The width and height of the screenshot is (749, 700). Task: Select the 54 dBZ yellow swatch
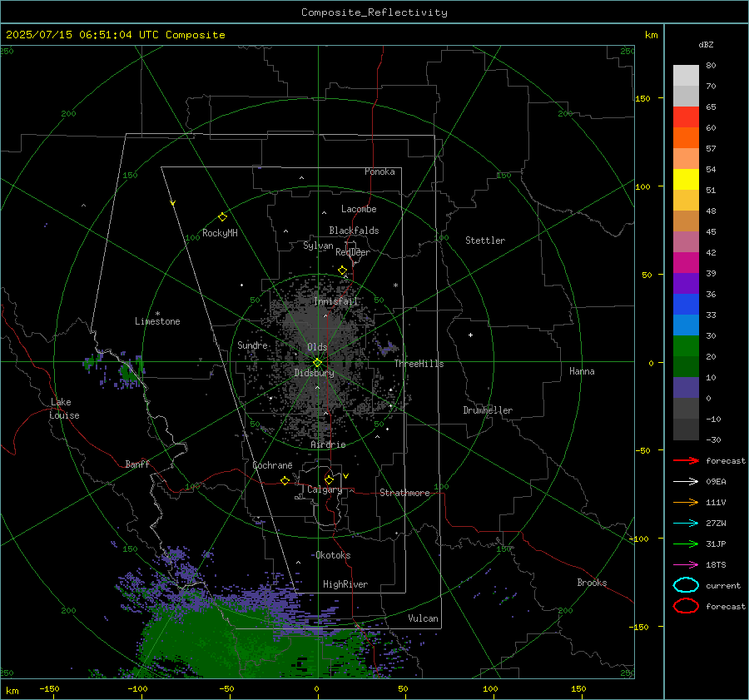click(686, 180)
